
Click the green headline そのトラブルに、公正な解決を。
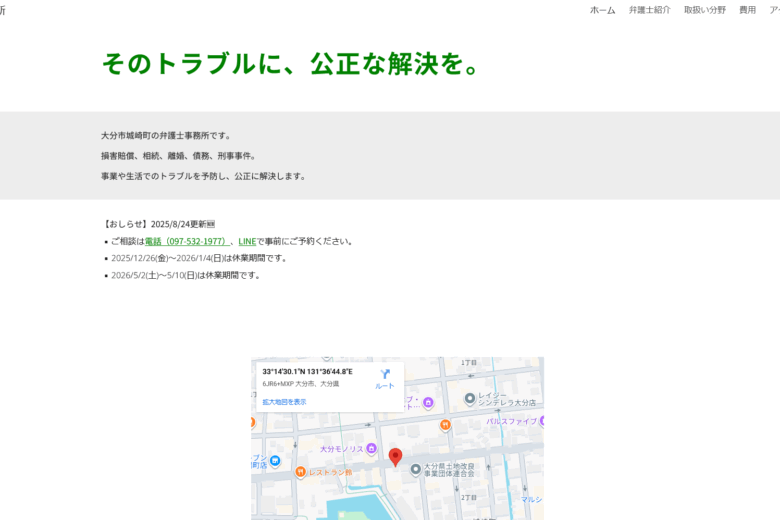292,63
